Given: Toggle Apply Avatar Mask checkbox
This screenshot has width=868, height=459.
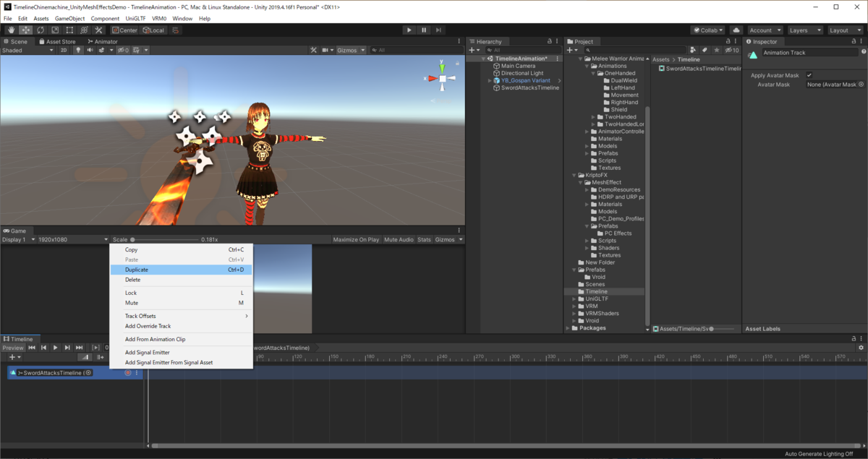Looking at the screenshot, I should pyautogui.click(x=809, y=75).
